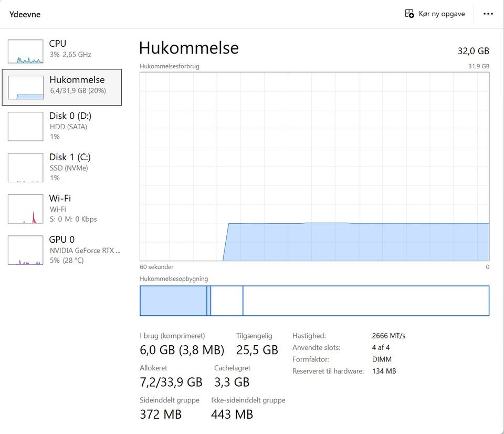Click the Ydeevne page heading
504x434 pixels.
(25, 14)
